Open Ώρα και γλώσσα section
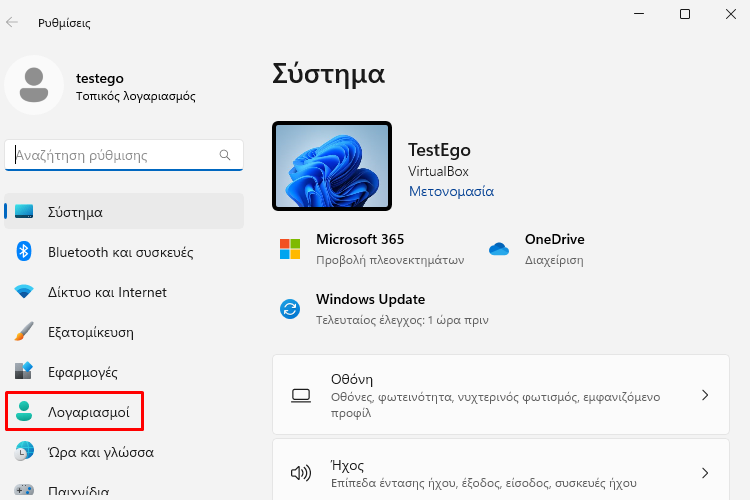This screenshot has height=500, width=750. (124, 452)
